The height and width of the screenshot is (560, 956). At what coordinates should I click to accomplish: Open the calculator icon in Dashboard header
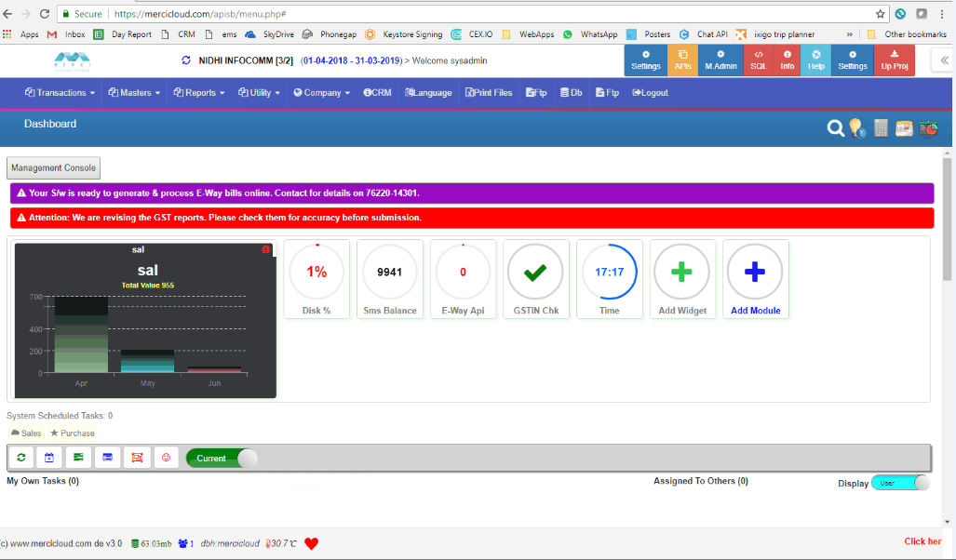pos(881,128)
